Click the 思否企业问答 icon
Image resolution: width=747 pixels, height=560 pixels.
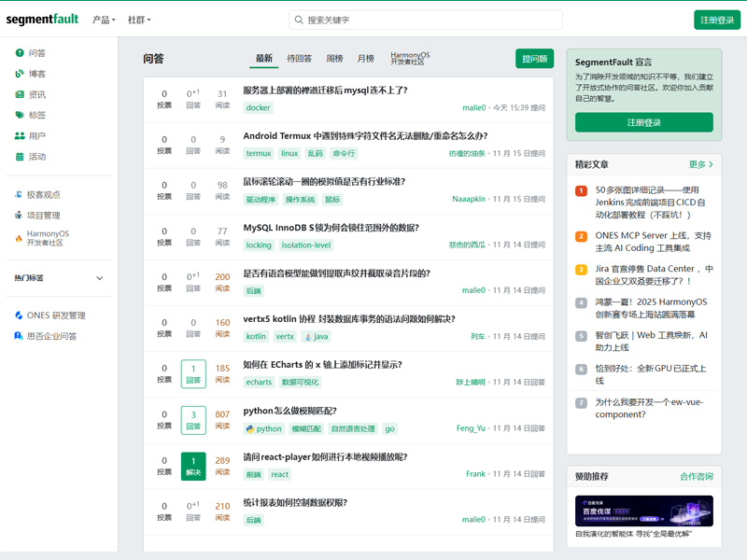click(19, 336)
